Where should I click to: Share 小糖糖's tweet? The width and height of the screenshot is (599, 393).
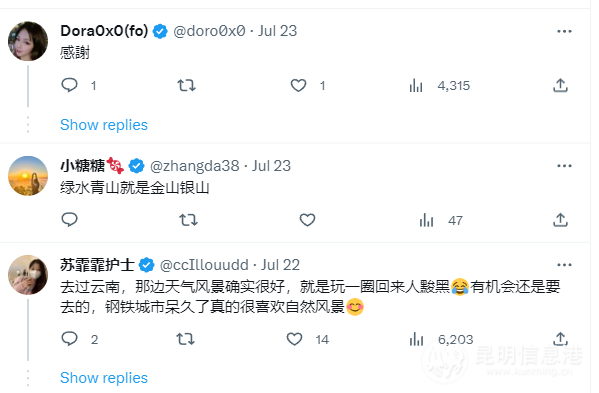560,220
